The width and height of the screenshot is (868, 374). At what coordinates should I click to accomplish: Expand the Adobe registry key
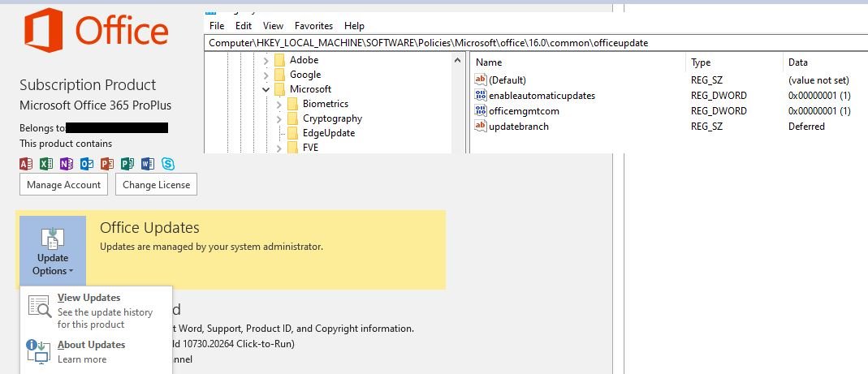coord(266,60)
